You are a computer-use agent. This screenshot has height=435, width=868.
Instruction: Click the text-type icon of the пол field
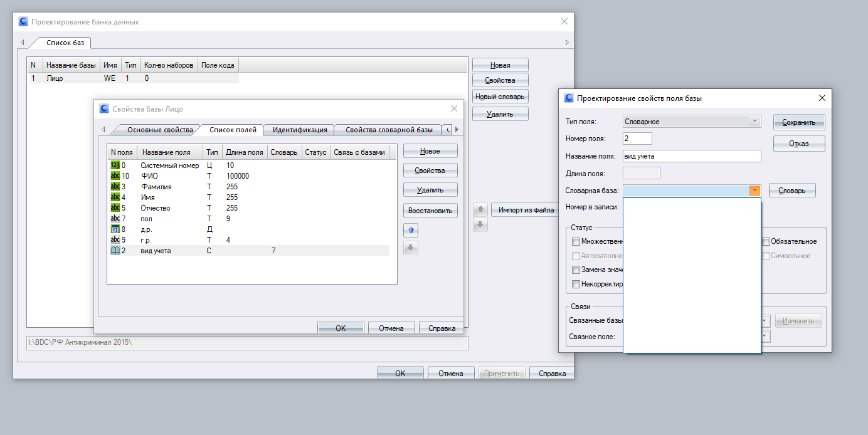tap(115, 218)
